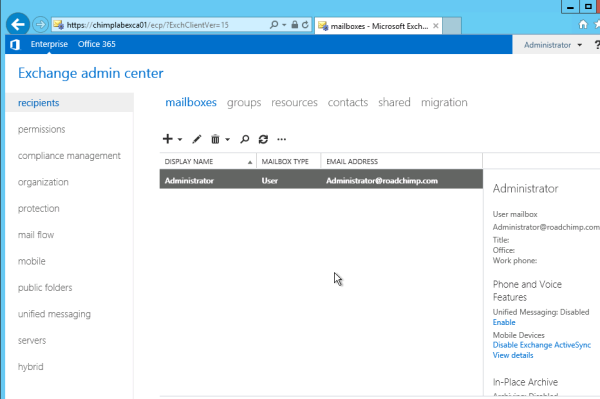Open mobile in the left navigation
Viewport: 600px width, 399px height.
pyautogui.click(x=31, y=261)
